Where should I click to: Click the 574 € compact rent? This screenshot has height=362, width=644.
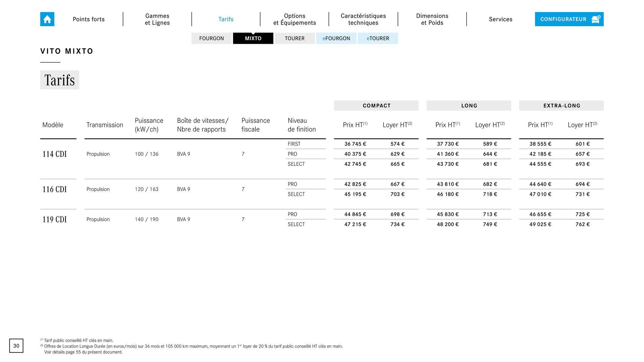[x=397, y=144]
